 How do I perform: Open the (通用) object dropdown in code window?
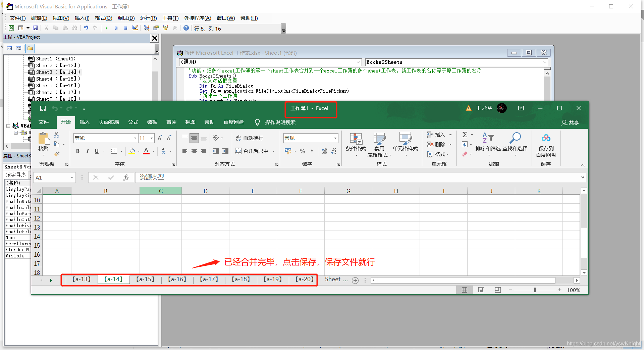point(359,62)
